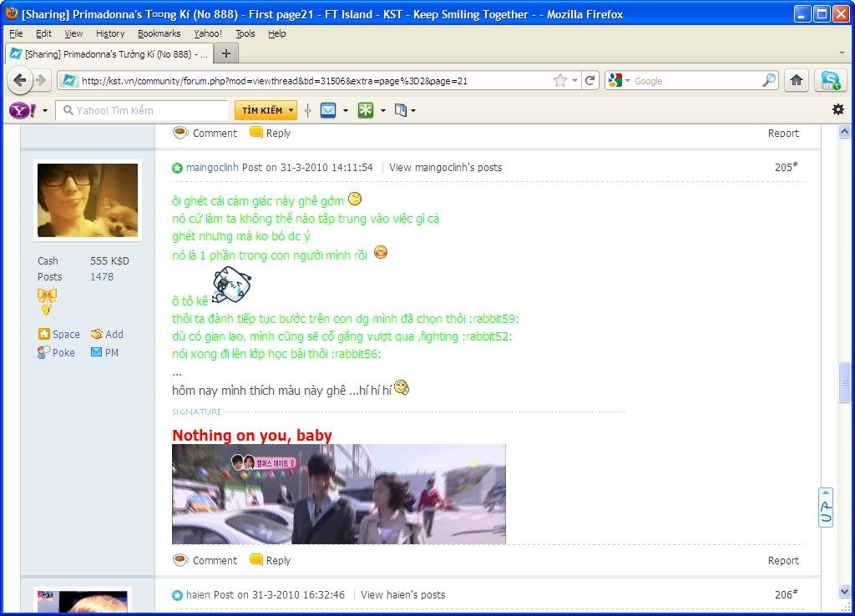Screen dimensions: 855x616
Task: Expand the green asterisk icon dropdown
Action: pyautogui.click(x=382, y=111)
